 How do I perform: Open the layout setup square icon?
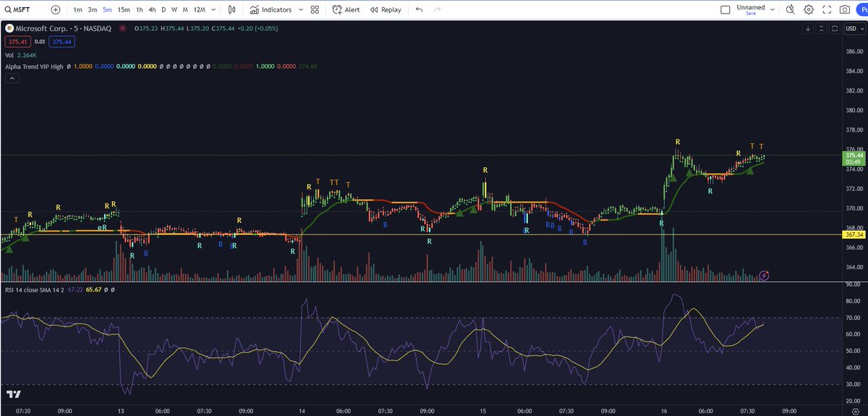tap(726, 10)
